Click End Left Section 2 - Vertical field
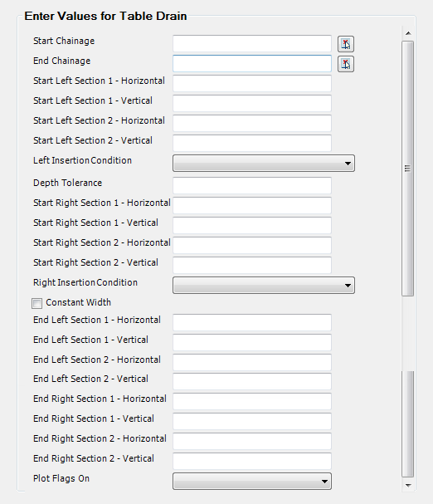Screen dimensions: 433x504 (252, 382)
